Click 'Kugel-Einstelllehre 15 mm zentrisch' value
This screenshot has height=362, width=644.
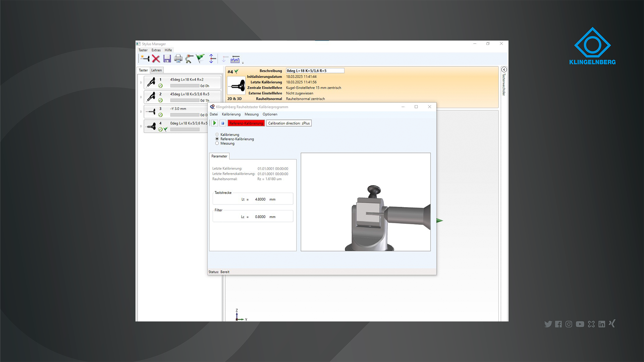pyautogui.click(x=313, y=88)
